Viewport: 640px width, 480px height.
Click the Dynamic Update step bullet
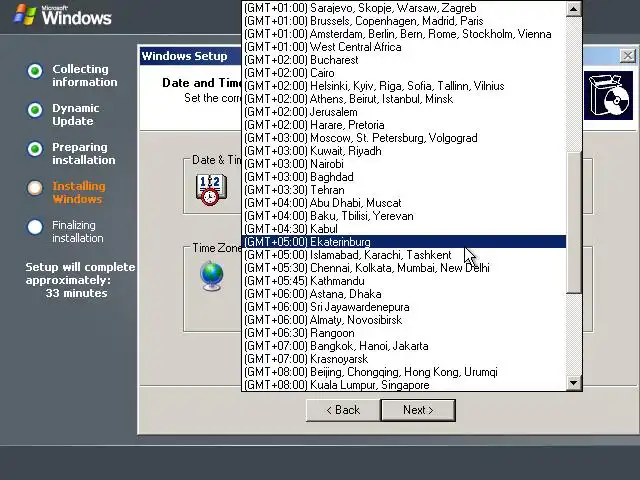pyautogui.click(x=35, y=110)
